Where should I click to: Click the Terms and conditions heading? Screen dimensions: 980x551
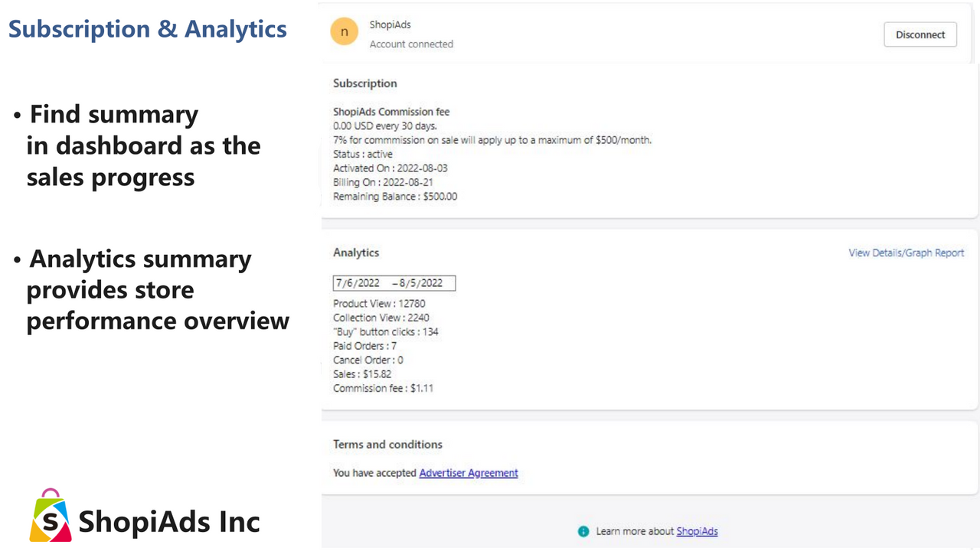pos(387,444)
